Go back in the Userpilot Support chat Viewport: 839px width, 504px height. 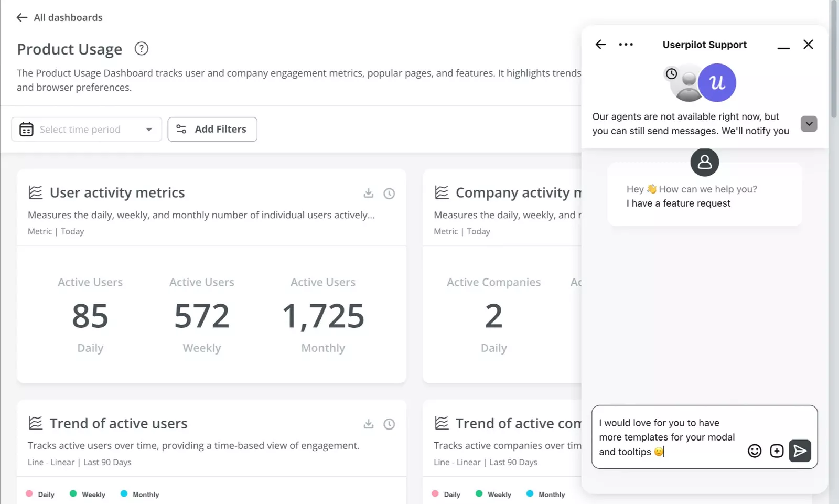coord(601,45)
